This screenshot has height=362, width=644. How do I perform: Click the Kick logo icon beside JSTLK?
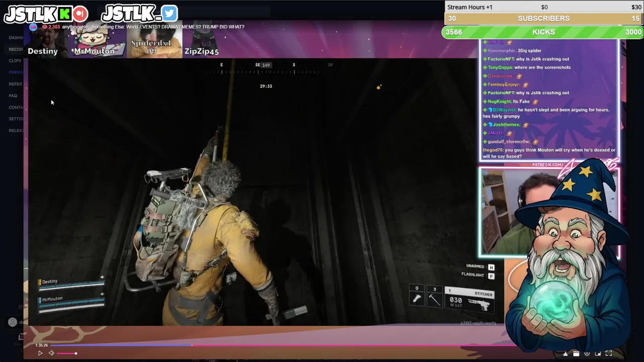[x=66, y=14]
